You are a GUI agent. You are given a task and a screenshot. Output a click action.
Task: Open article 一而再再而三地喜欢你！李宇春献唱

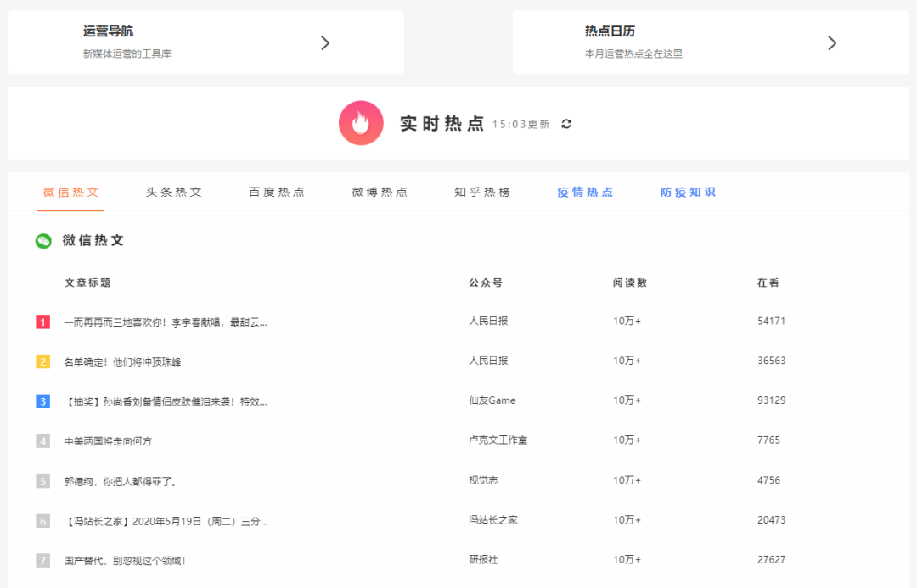point(166,322)
